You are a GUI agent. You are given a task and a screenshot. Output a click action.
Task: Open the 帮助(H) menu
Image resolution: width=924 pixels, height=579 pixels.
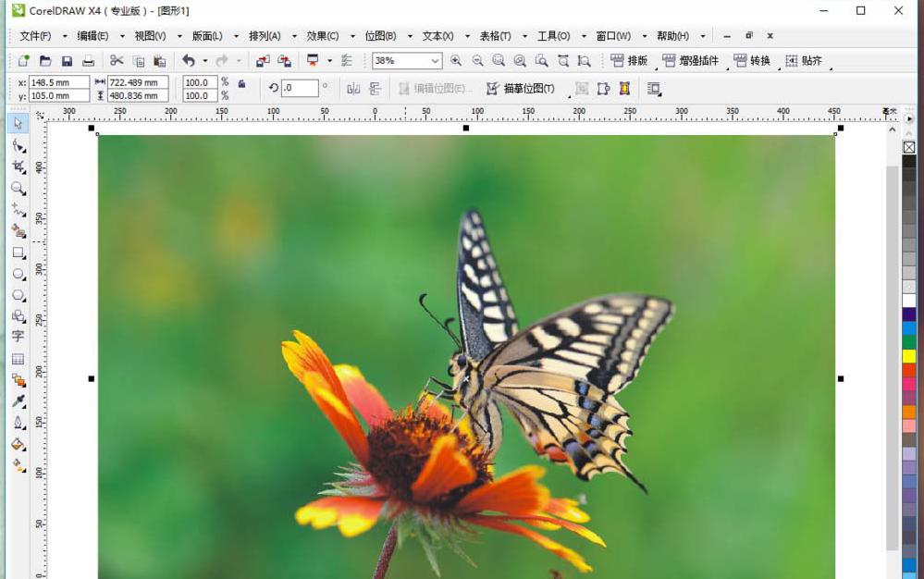point(673,36)
